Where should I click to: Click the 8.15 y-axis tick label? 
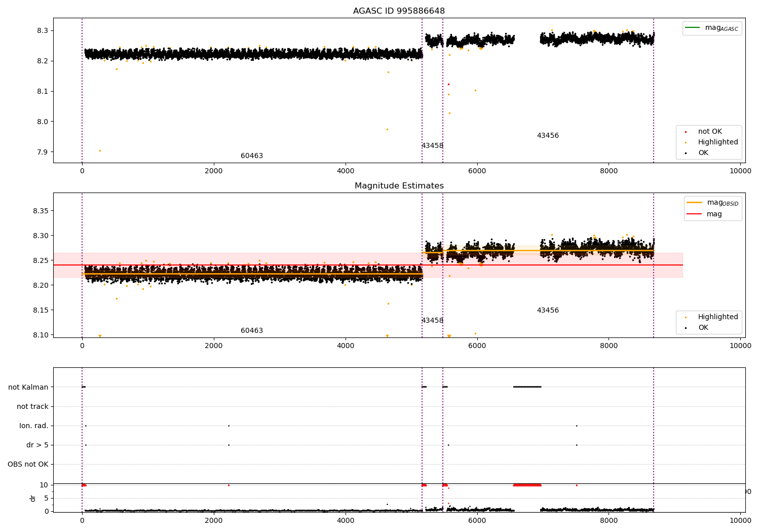41,310
